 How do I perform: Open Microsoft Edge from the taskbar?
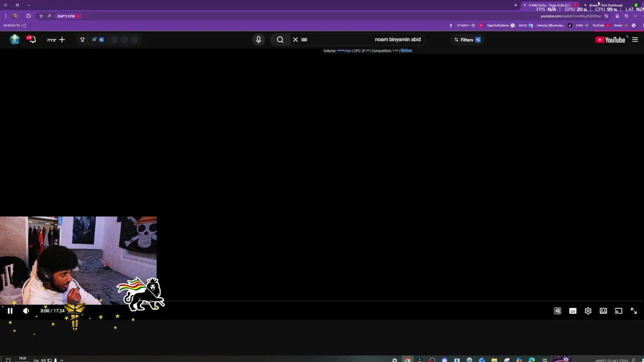click(x=531, y=360)
